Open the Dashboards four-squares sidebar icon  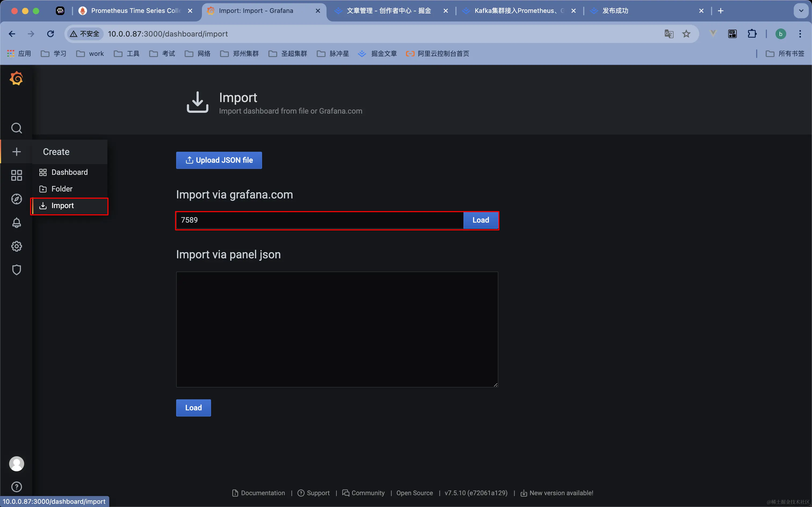(16, 175)
